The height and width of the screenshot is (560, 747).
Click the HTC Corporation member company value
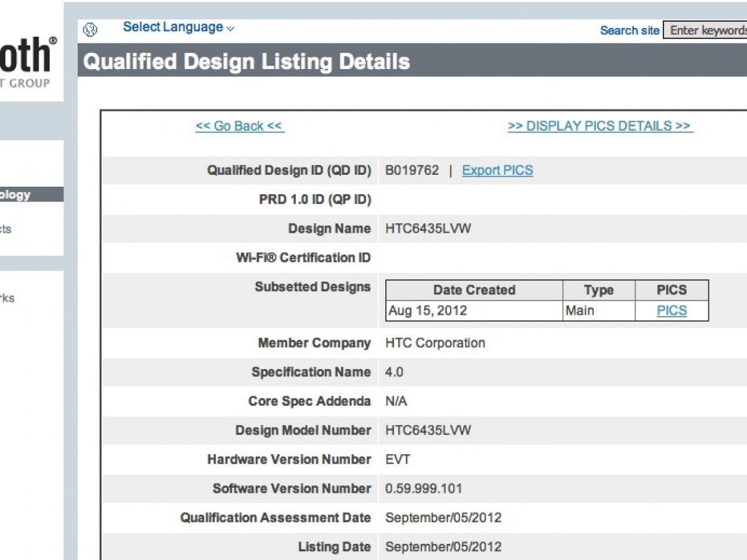pos(435,343)
